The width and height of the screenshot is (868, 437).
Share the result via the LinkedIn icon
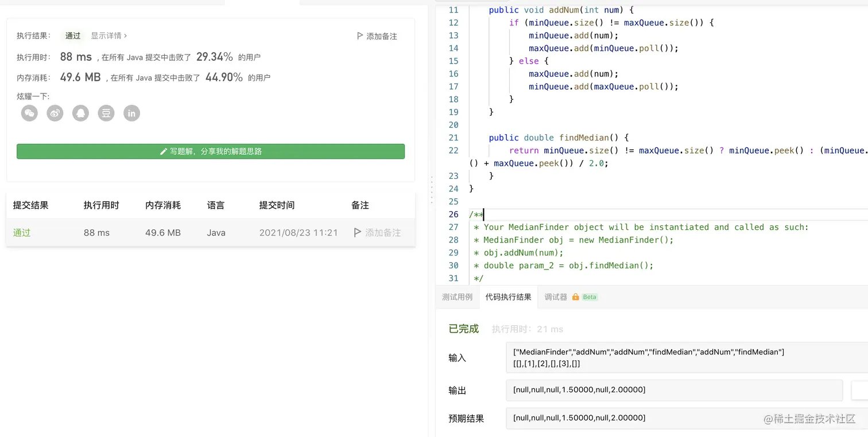pyautogui.click(x=132, y=113)
